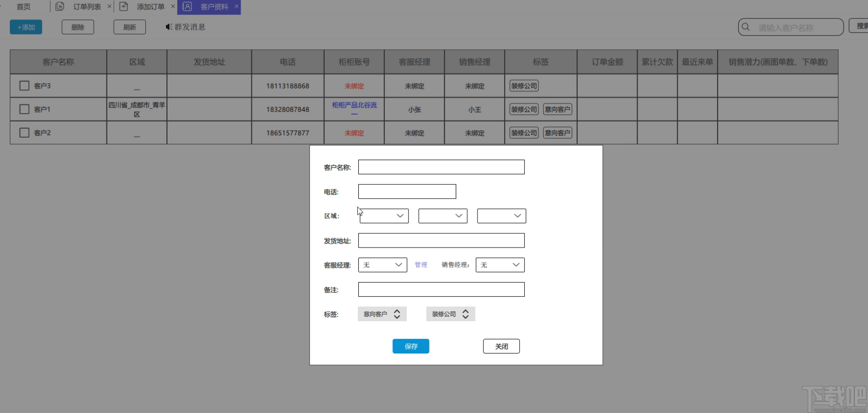This screenshot has width=868, height=413.
Task: Click 小张 customer service manager cell
Action: [x=414, y=110]
